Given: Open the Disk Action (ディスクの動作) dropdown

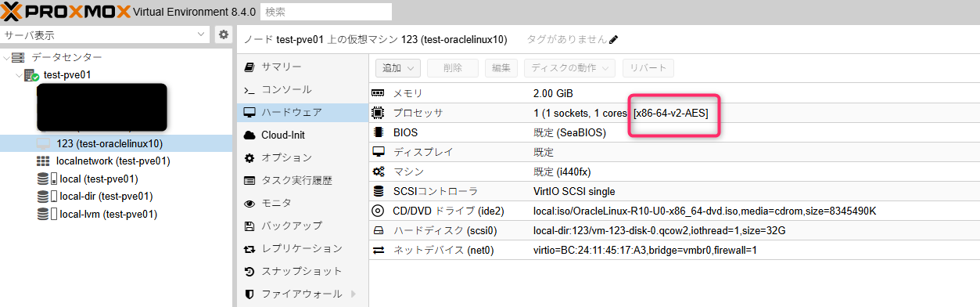Looking at the screenshot, I should tap(569, 68).
